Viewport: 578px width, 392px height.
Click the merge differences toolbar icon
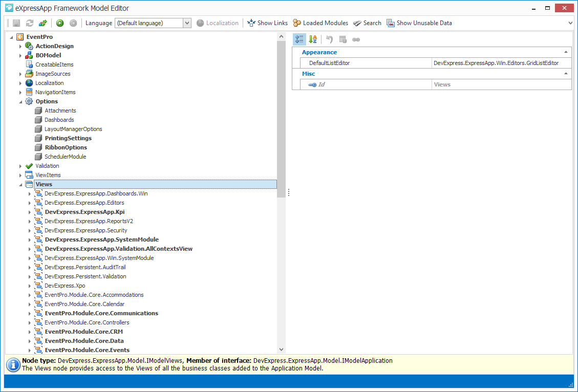tap(43, 23)
